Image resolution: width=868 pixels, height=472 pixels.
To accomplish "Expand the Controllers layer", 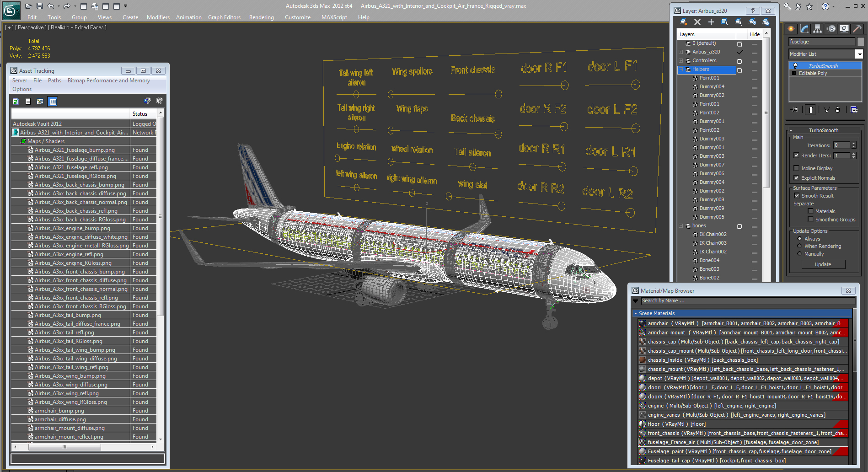I will coord(681,61).
